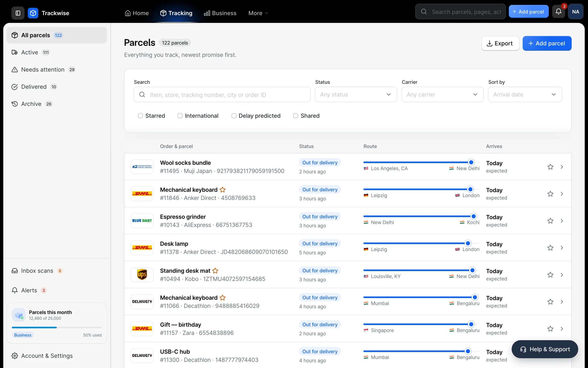Open Alerts in the sidebar
Image resolution: width=588 pixels, height=368 pixels.
(x=57, y=290)
